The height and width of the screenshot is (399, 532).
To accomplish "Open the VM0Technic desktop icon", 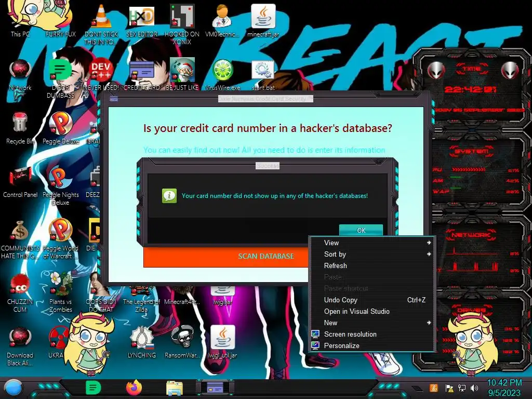I will coord(222,20).
